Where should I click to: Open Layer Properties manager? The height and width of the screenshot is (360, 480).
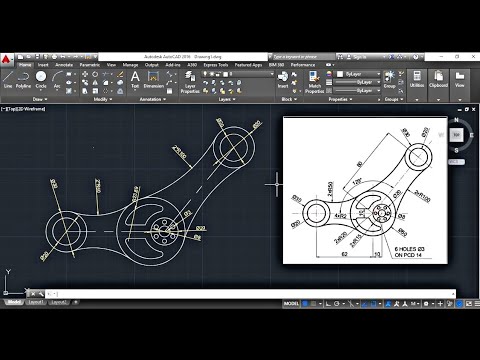(x=190, y=82)
